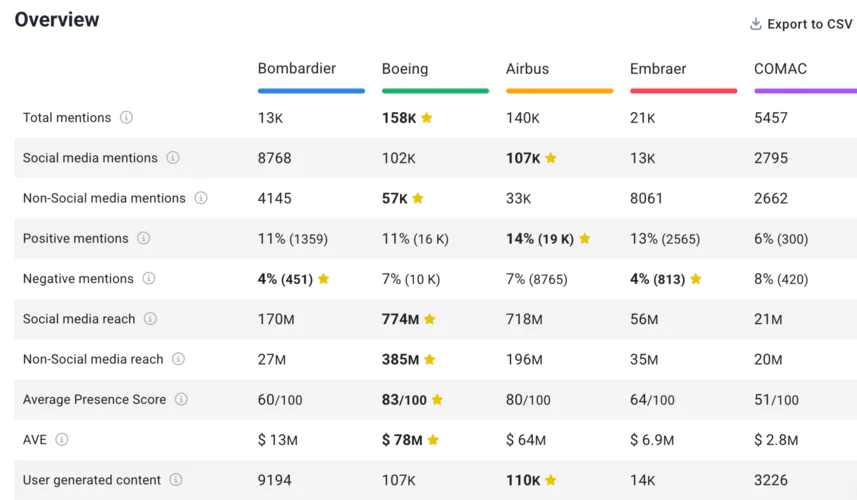Click COMAC presence score 51/100
Screen dimensions: 857x500
coord(776,399)
